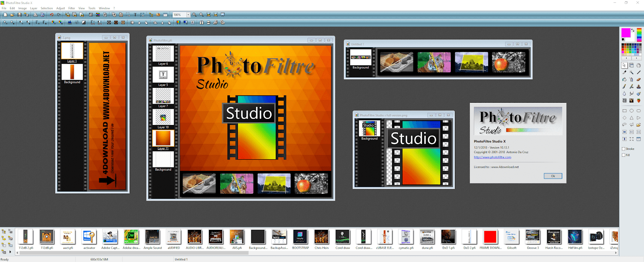644x262 pixels.
Task: Select the strawberry Nozzle tool
Action: [639, 100]
